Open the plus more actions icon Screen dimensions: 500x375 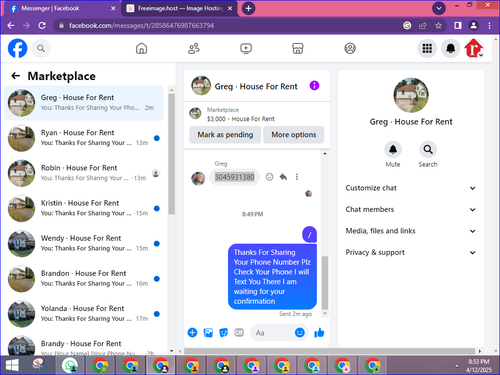(x=192, y=332)
